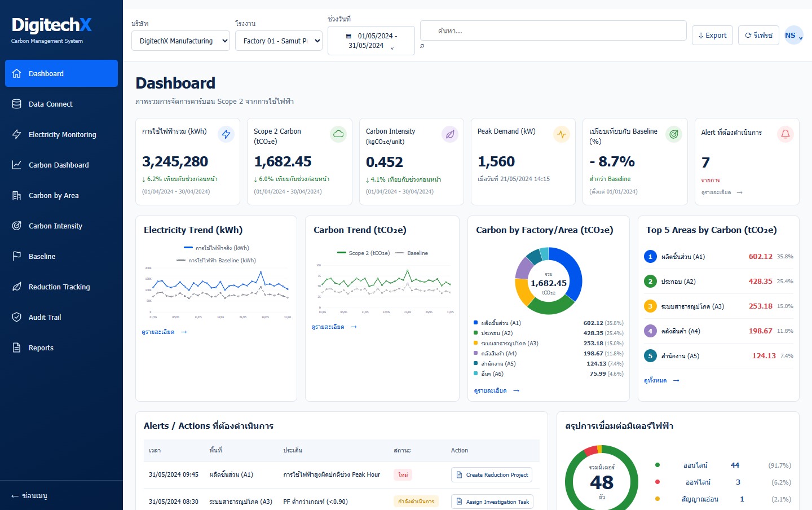Click the leaf icon next to Reduction Tracking
The height and width of the screenshot is (510, 812).
[x=17, y=287]
